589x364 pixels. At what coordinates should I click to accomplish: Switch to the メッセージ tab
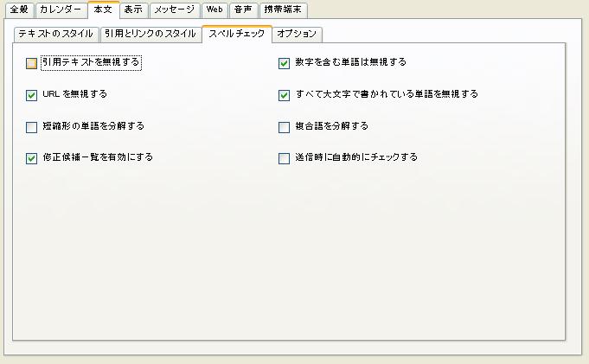pos(175,10)
